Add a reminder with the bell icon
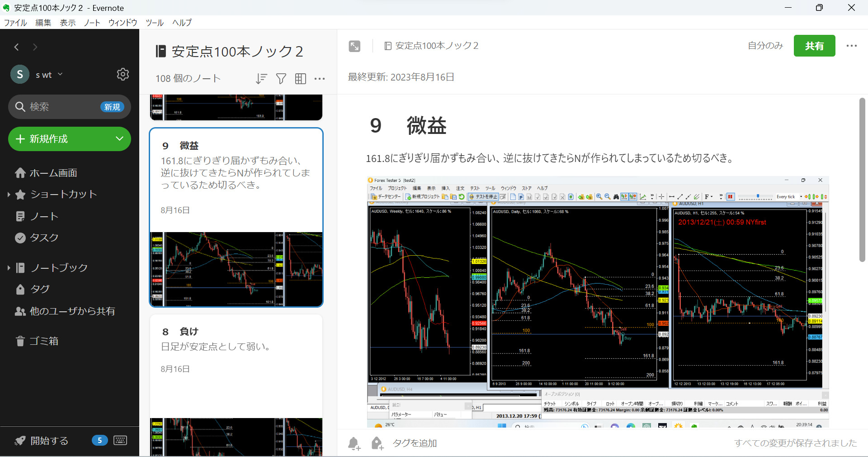The height and width of the screenshot is (457, 868). tap(354, 443)
